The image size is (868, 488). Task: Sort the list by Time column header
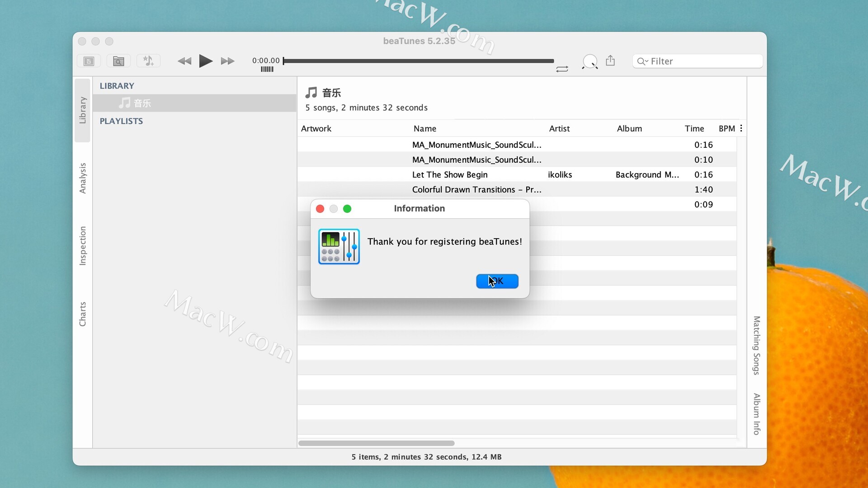coord(694,128)
